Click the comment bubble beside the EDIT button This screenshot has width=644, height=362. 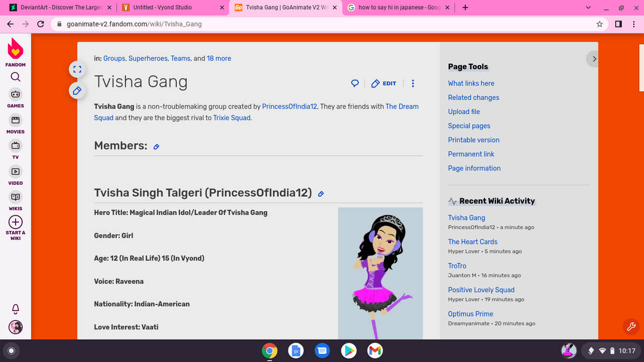click(x=355, y=83)
